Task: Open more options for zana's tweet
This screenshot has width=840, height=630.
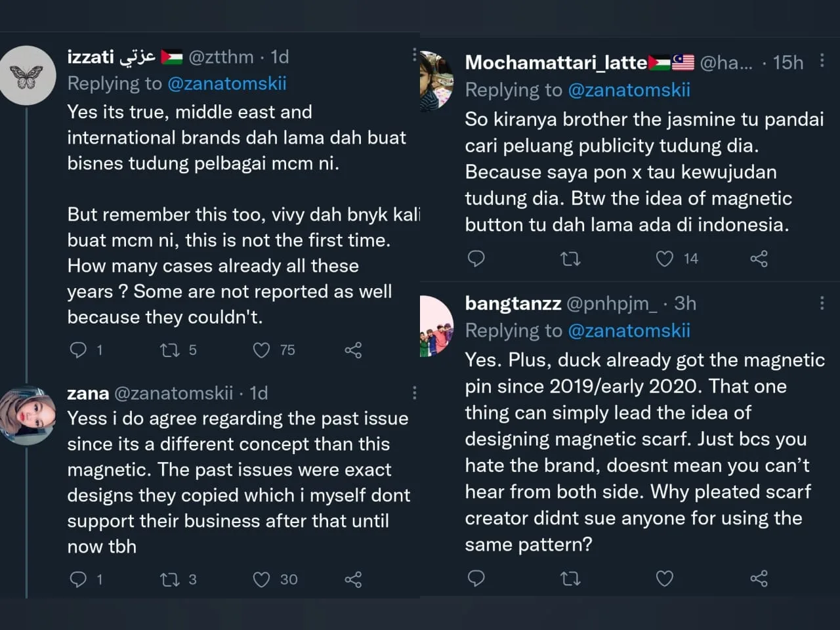Action: point(414,392)
